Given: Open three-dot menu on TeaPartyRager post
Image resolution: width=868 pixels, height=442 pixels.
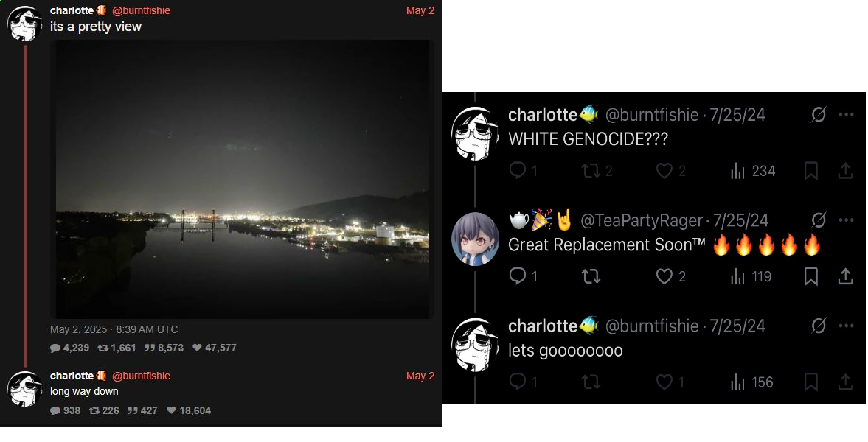Looking at the screenshot, I should (846, 220).
